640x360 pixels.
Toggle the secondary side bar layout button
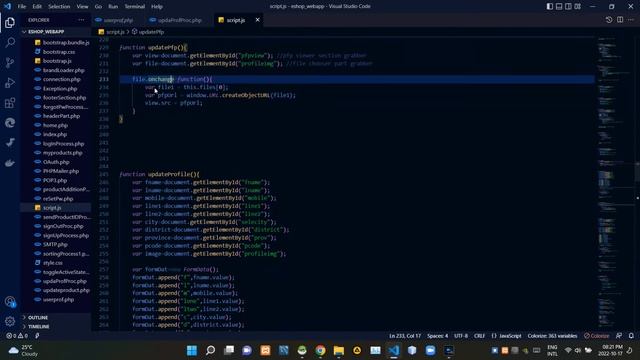[x=568, y=7]
